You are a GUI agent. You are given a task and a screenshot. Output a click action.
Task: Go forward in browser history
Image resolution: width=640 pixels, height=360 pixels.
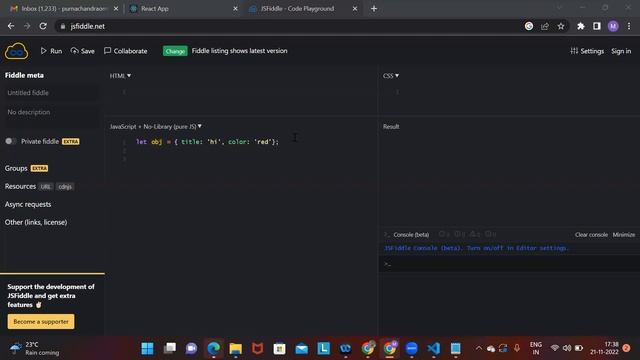pos(27,26)
